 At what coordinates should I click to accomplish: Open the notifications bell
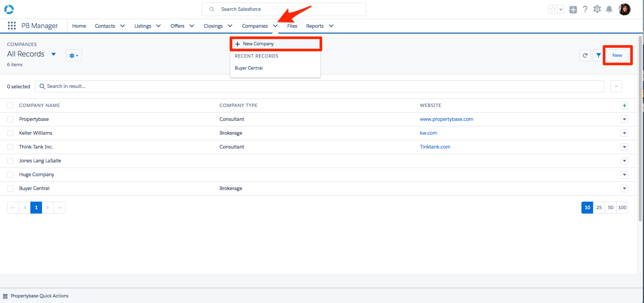coord(609,9)
